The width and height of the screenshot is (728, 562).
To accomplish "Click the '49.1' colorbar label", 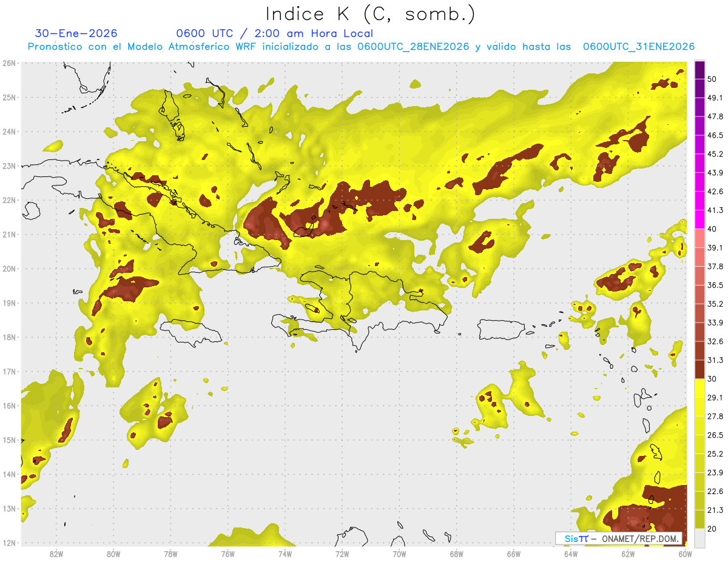I will click(715, 98).
